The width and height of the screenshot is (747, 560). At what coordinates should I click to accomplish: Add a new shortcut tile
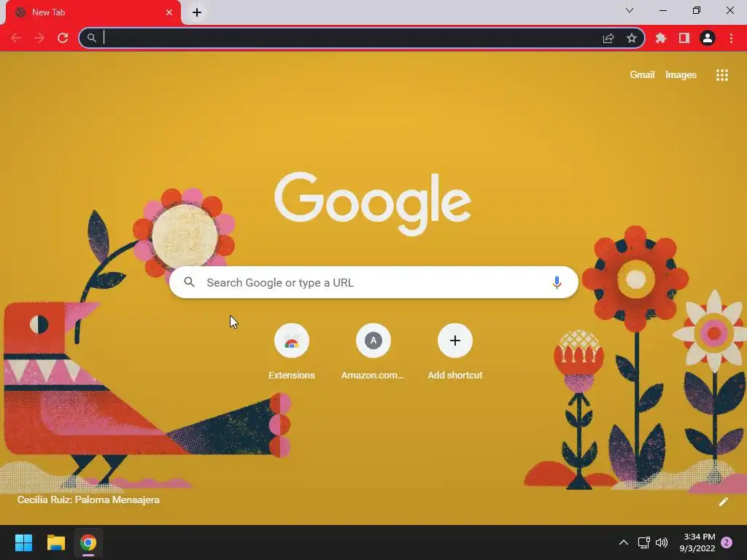pyautogui.click(x=455, y=352)
